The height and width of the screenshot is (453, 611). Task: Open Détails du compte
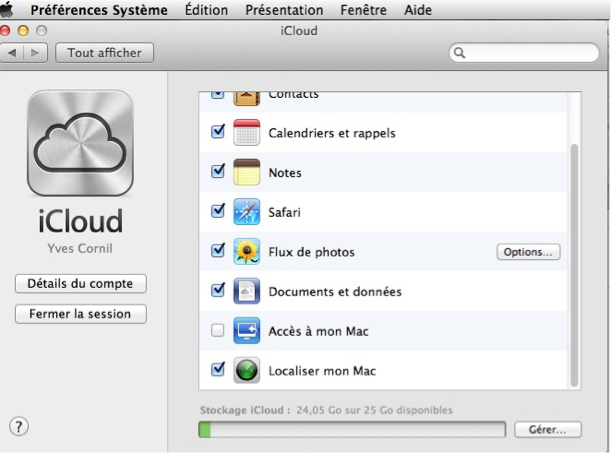[81, 284]
